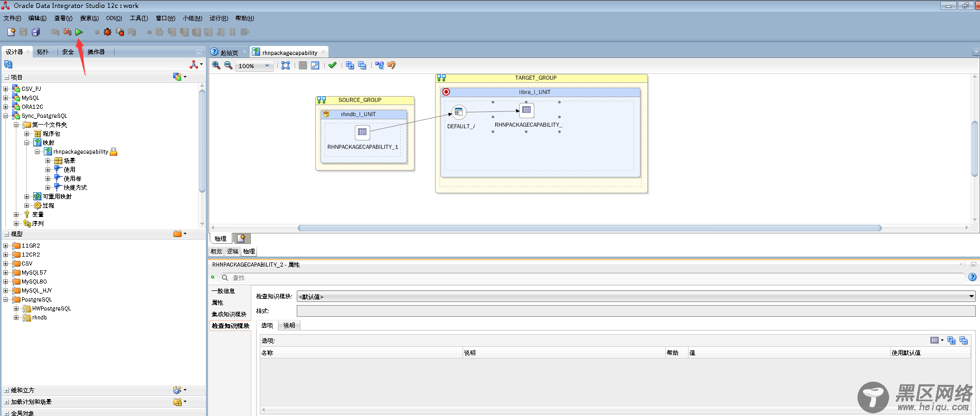
Task: Refresh the Designer navigator
Action: click(8, 64)
